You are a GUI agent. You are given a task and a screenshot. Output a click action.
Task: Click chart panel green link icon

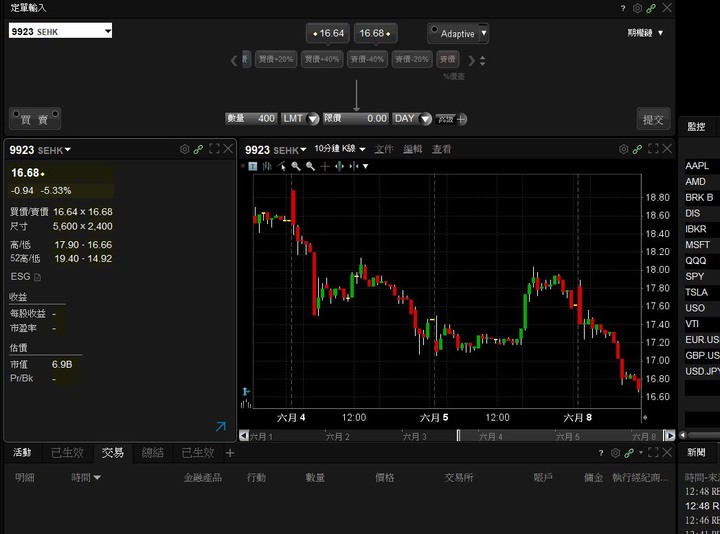637,149
